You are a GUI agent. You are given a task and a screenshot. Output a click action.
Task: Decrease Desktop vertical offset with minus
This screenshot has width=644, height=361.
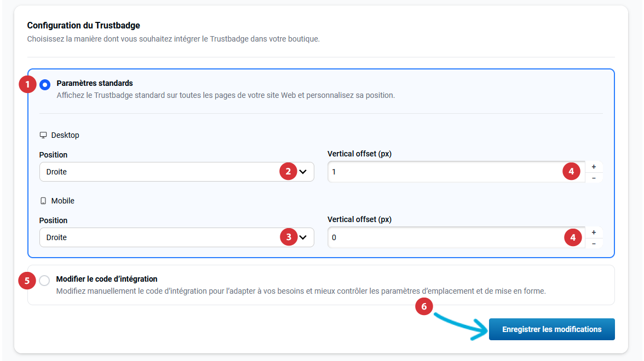[594, 178]
